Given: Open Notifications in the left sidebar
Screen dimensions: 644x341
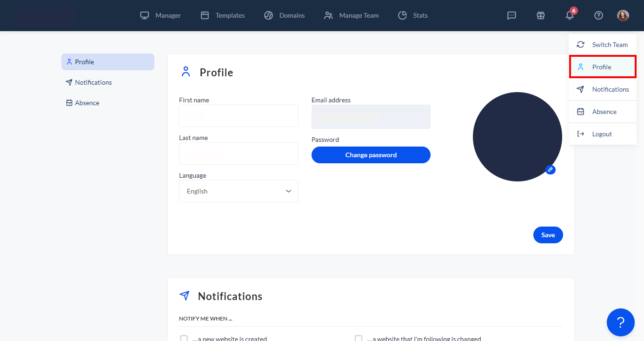Looking at the screenshot, I should [x=93, y=82].
